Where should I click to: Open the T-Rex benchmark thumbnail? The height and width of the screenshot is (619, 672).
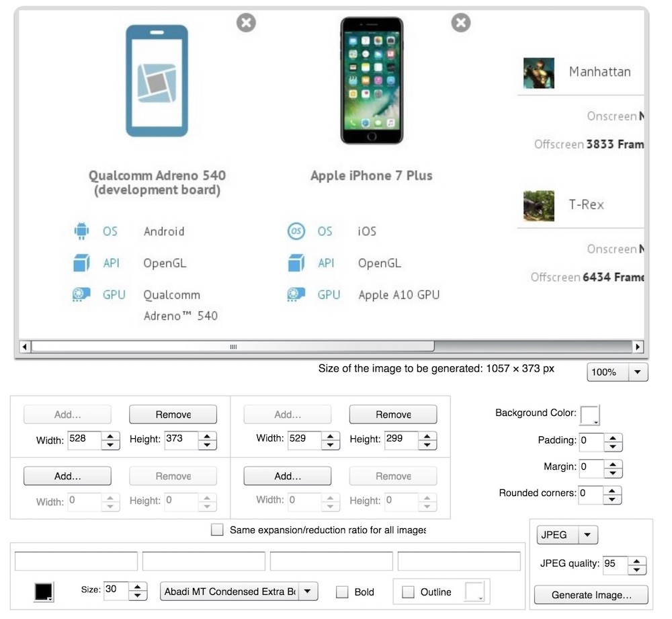539,206
